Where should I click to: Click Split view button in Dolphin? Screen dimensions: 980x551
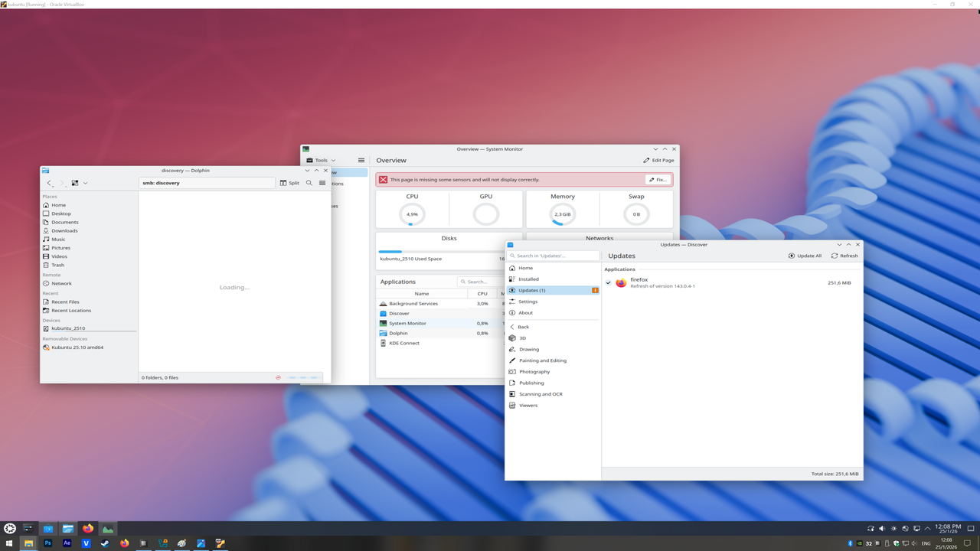pos(289,183)
